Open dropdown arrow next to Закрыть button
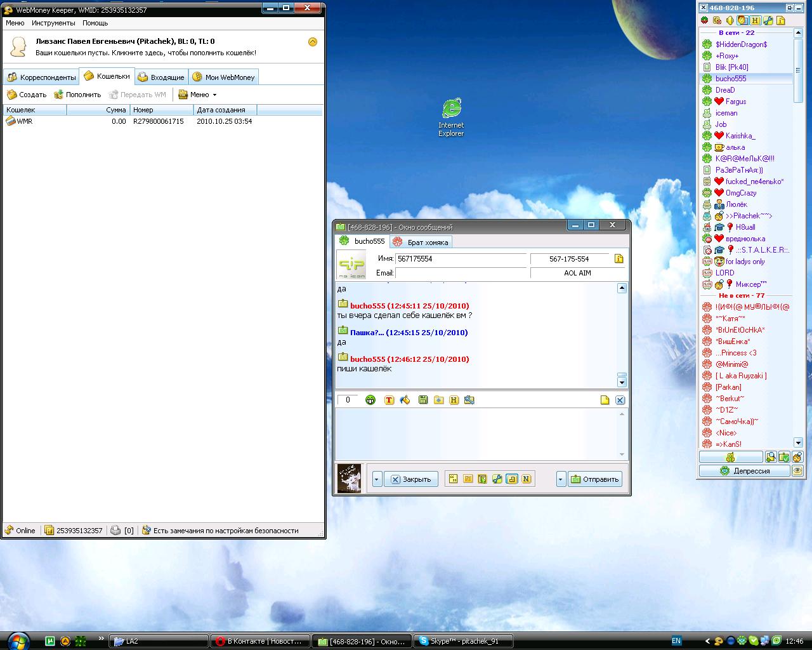This screenshot has height=650, width=812. (x=377, y=479)
